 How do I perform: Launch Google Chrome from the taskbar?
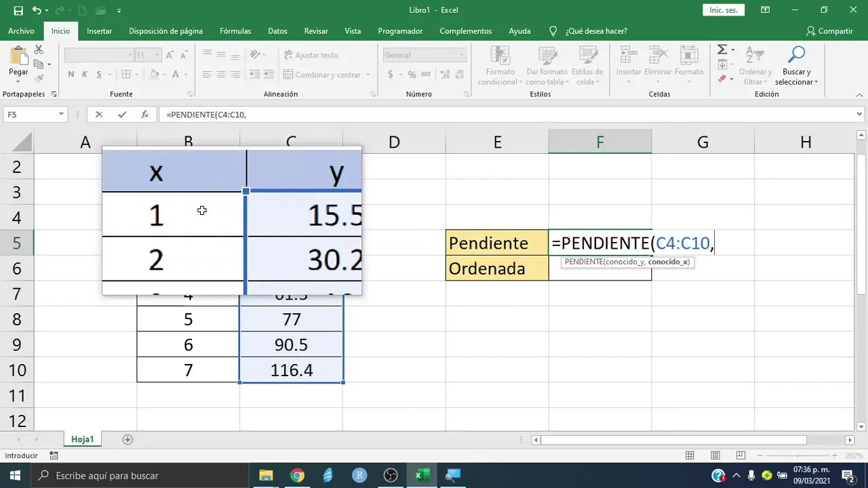297,475
